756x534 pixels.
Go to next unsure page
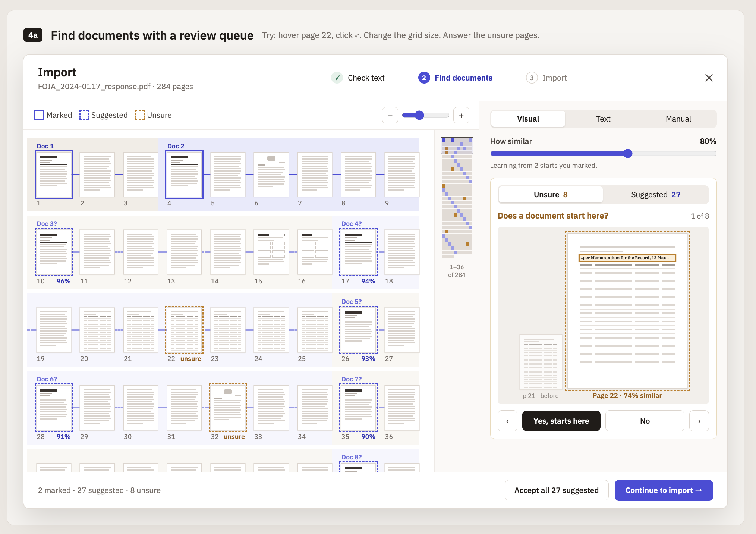pyautogui.click(x=699, y=421)
